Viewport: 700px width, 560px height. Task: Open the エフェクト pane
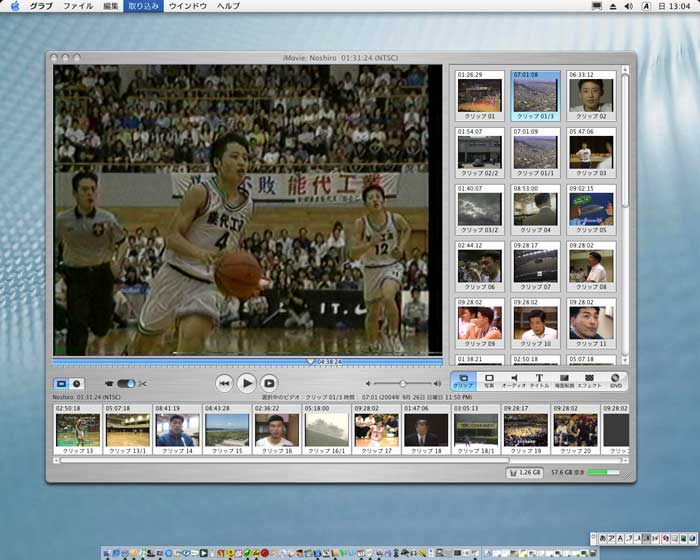[590, 381]
